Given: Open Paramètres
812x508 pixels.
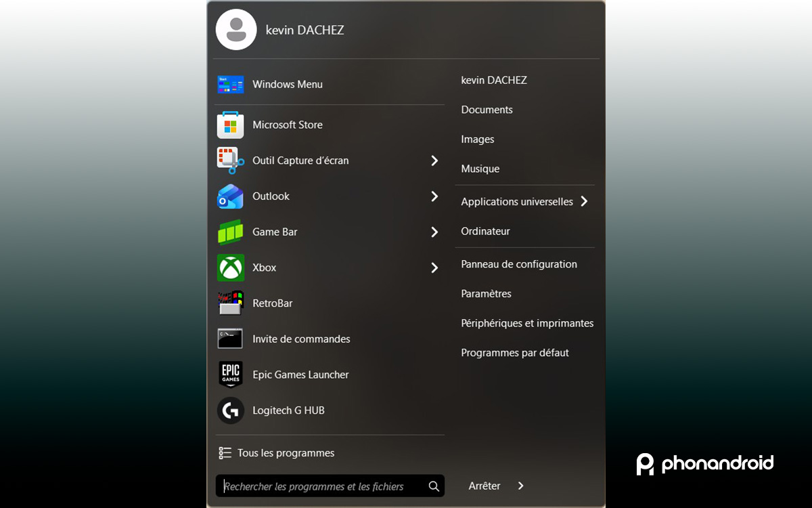Looking at the screenshot, I should click(x=486, y=294).
